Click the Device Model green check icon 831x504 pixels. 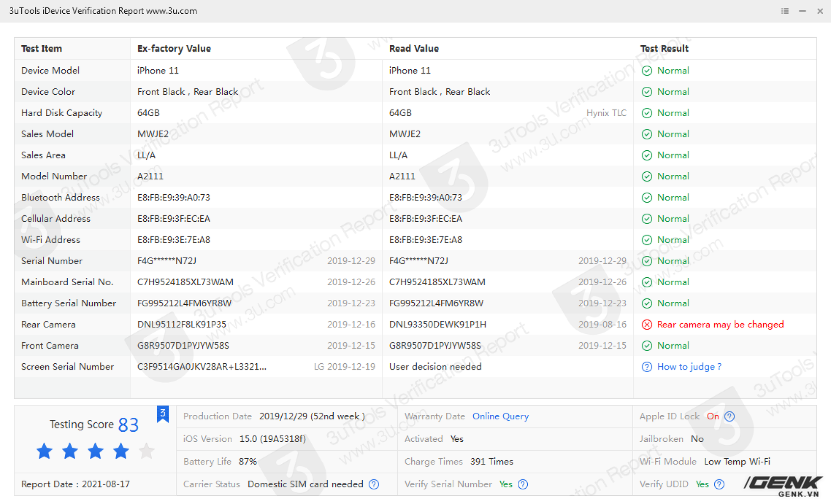pyautogui.click(x=647, y=71)
